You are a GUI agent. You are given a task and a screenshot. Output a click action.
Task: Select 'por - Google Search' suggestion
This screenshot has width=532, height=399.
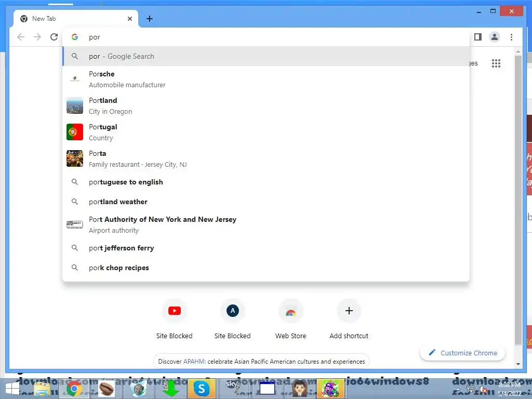[267, 56]
